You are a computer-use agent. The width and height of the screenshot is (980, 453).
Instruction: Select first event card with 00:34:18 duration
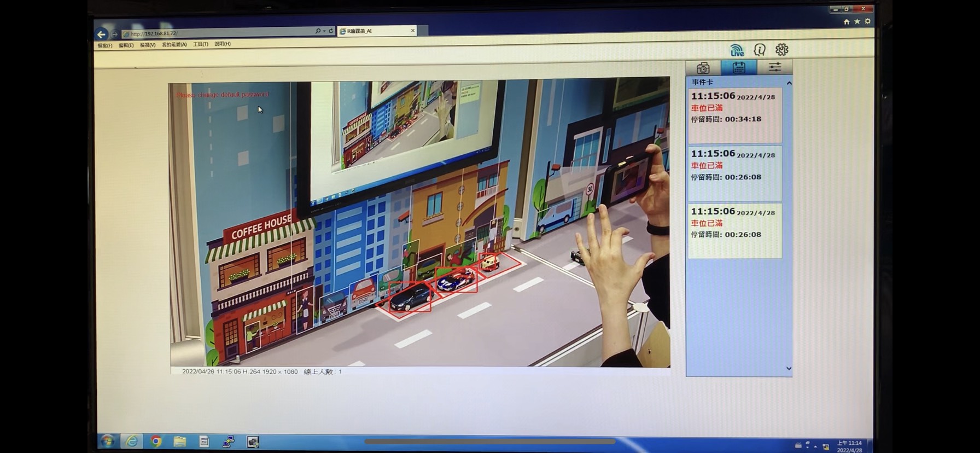click(734, 114)
